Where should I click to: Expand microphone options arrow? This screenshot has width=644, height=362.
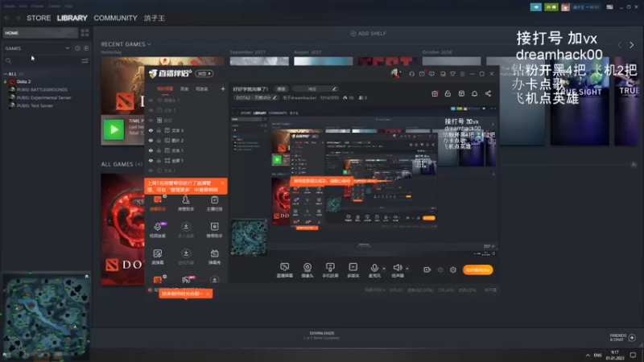tap(384, 269)
